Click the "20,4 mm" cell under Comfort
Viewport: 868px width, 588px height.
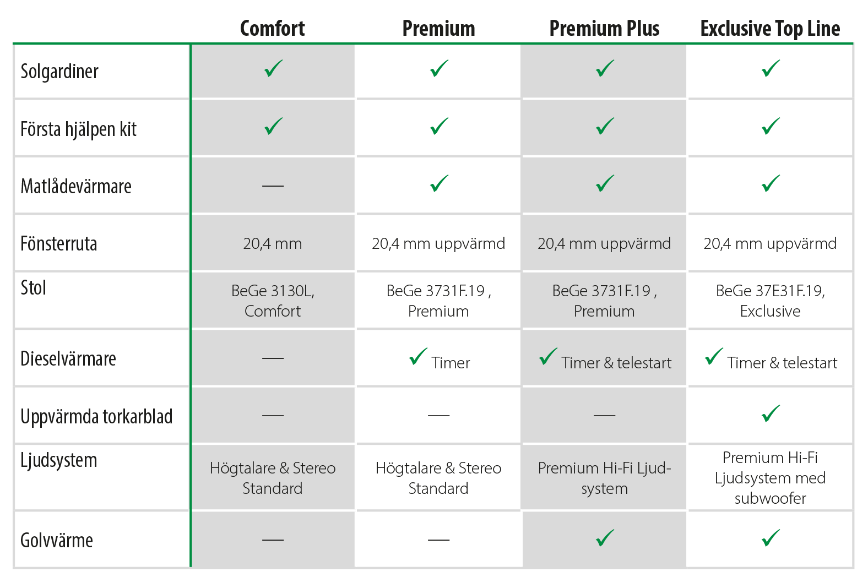[x=273, y=243]
